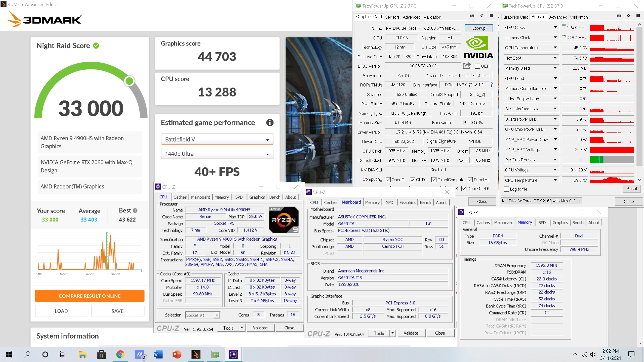Open the SPD tab in CPU-Z Memory window
The height and width of the screenshot is (362, 644).
542,222
